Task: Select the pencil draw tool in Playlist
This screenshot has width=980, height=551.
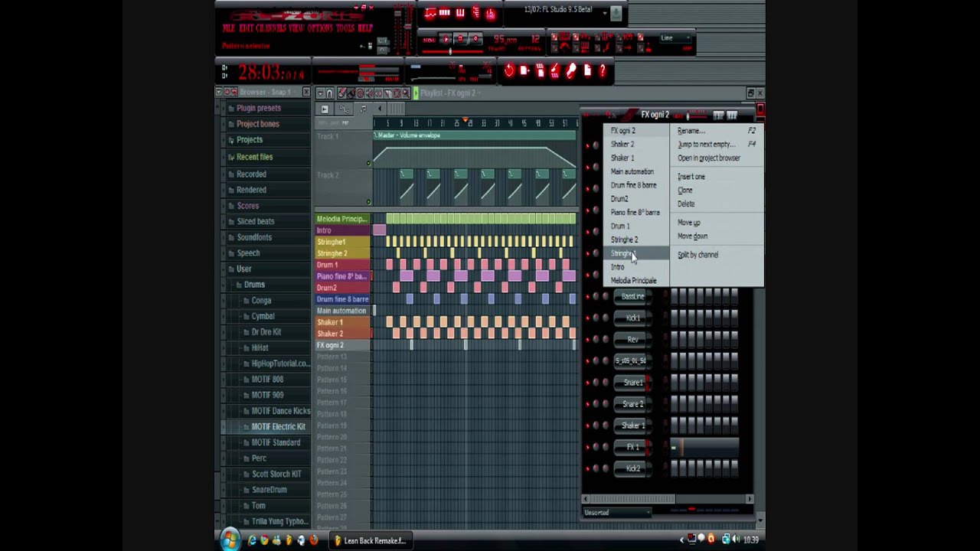Action: [x=341, y=93]
